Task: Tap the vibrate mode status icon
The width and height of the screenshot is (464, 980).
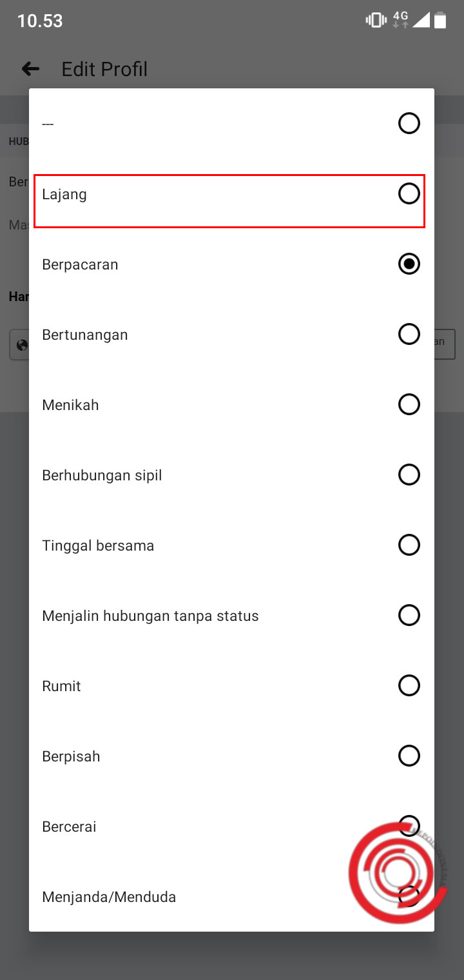Action: point(375,21)
